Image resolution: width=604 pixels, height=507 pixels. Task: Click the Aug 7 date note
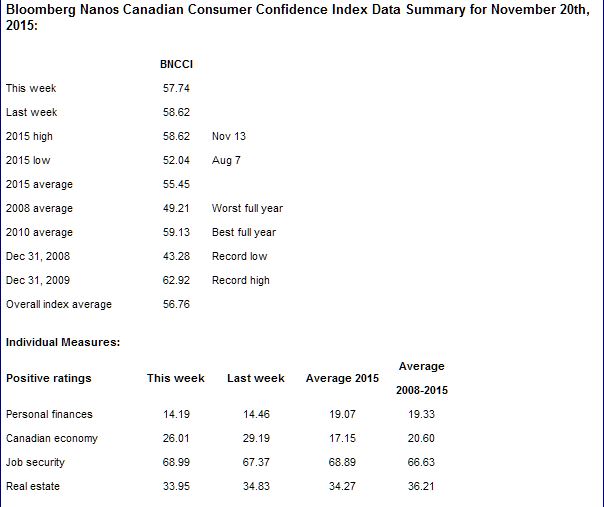point(226,160)
